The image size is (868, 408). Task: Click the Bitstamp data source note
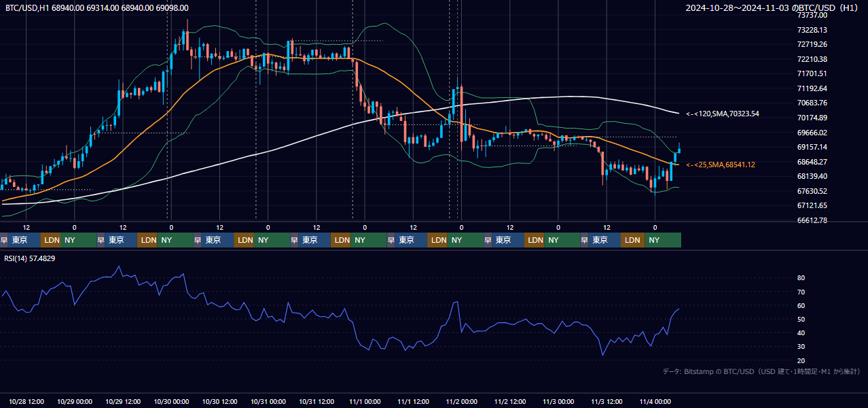pos(761,371)
